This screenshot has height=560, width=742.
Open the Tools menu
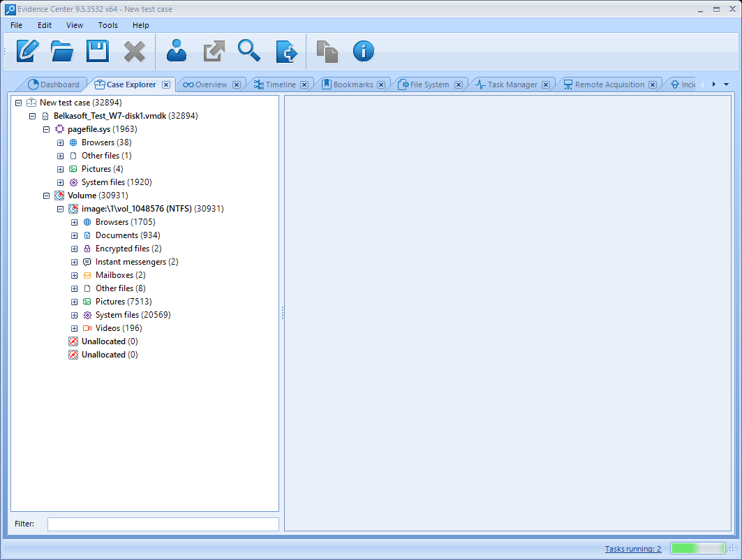click(x=108, y=25)
